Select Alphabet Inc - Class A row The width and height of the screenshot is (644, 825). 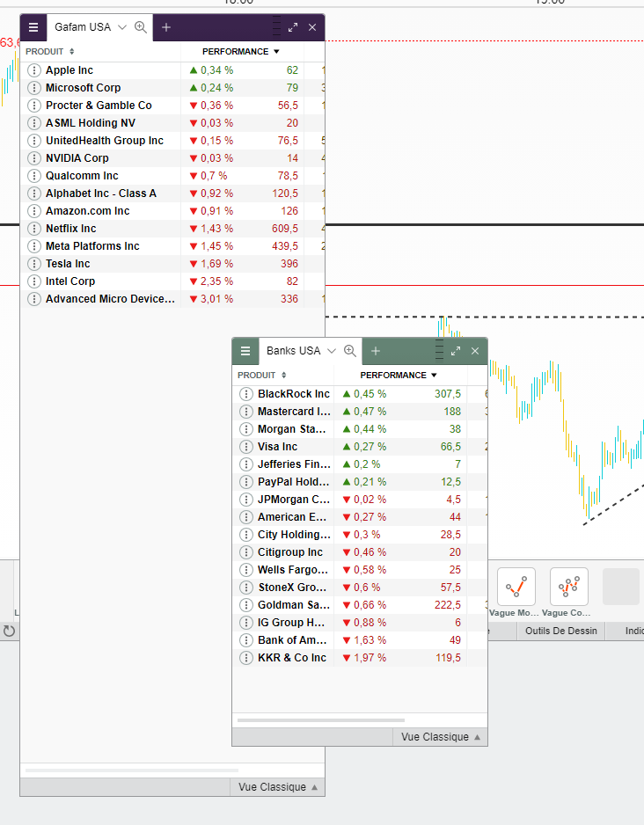tap(172, 193)
